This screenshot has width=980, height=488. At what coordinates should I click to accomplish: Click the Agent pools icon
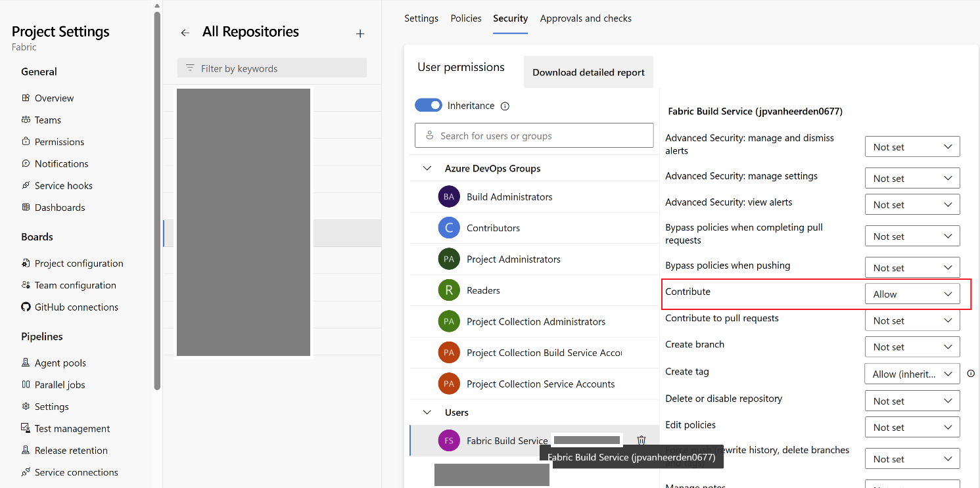click(x=26, y=363)
